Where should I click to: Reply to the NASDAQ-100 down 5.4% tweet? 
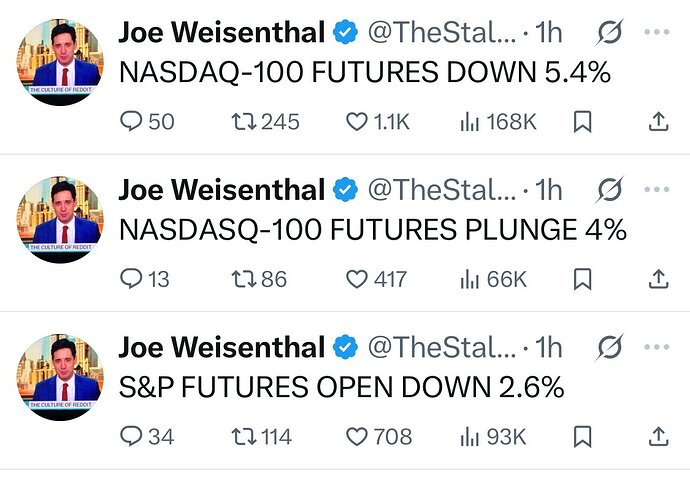click(147, 121)
